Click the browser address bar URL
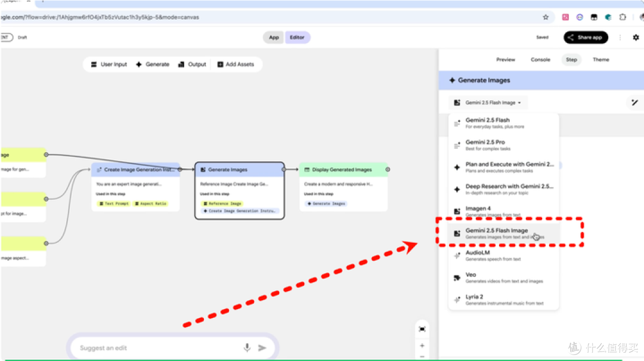Image resolution: width=644 pixels, height=361 pixels. (x=100, y=17)
